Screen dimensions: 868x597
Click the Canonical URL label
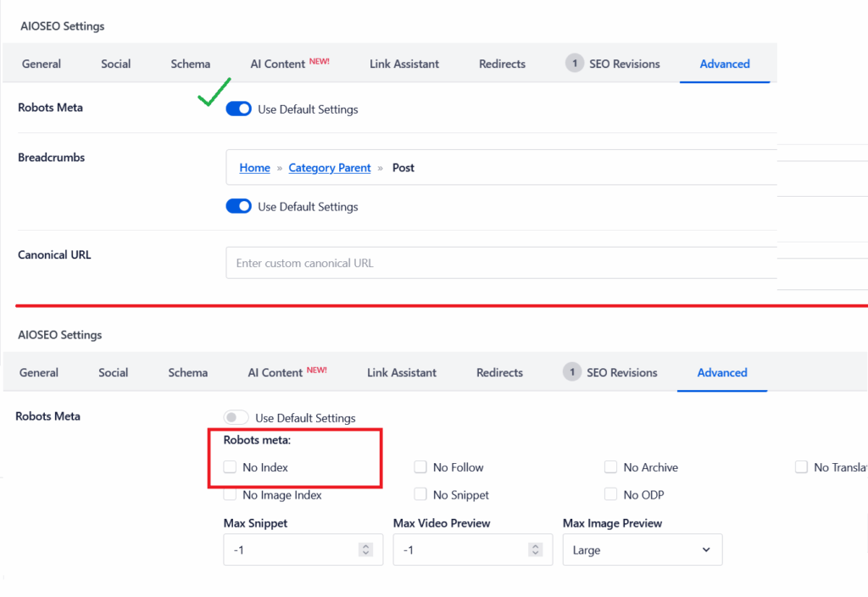[x=54, y=254]
